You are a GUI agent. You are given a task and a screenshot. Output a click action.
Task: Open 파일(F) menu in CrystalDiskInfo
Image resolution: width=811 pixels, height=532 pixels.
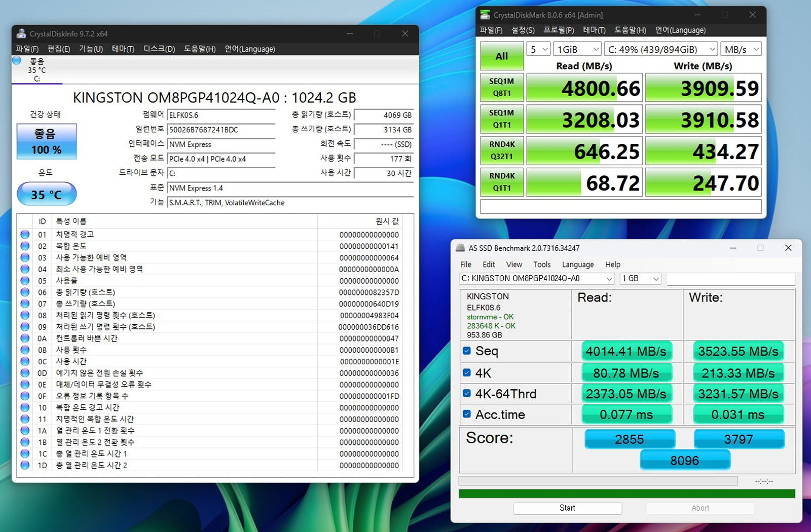click(x=27, y=49)
